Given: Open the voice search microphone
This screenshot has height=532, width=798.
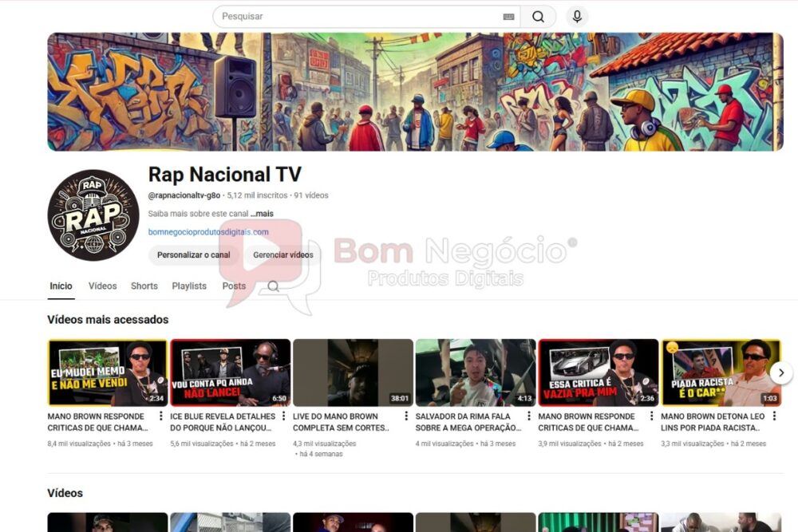Looking at the screenshot, I should pyautogui.click(x=576, y=15).
